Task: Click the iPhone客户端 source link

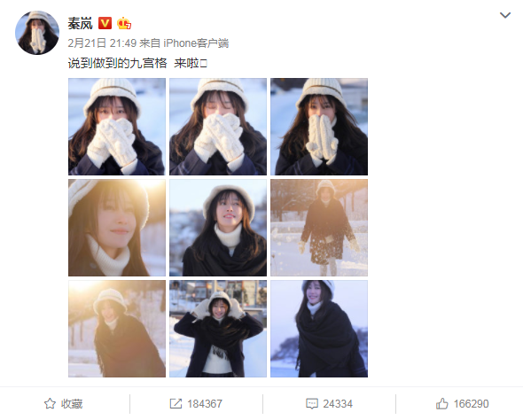Action: (196, 43)
